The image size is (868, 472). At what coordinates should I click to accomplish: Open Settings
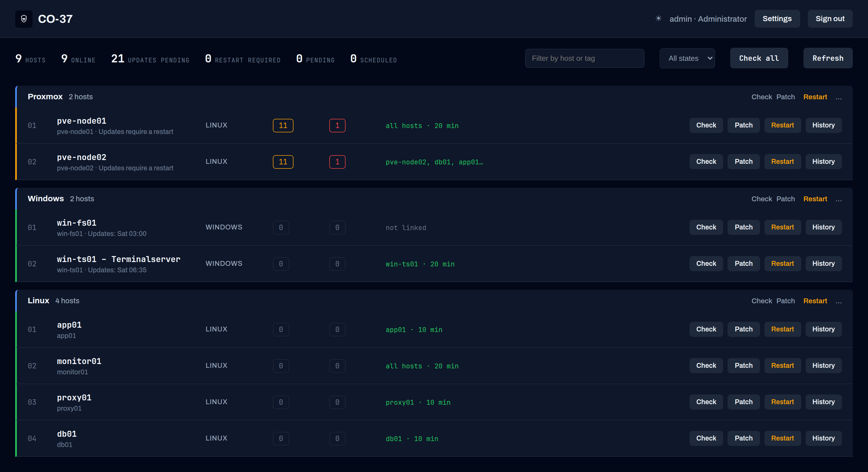point(777,19)
